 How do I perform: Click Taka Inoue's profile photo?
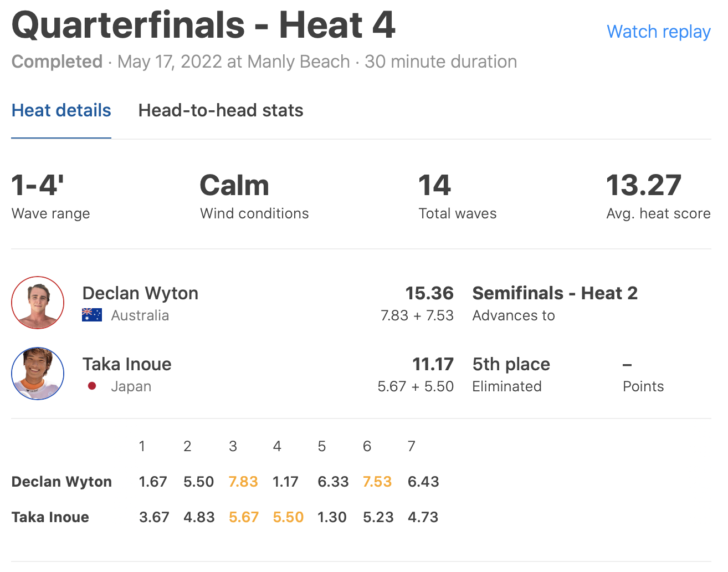38,374
